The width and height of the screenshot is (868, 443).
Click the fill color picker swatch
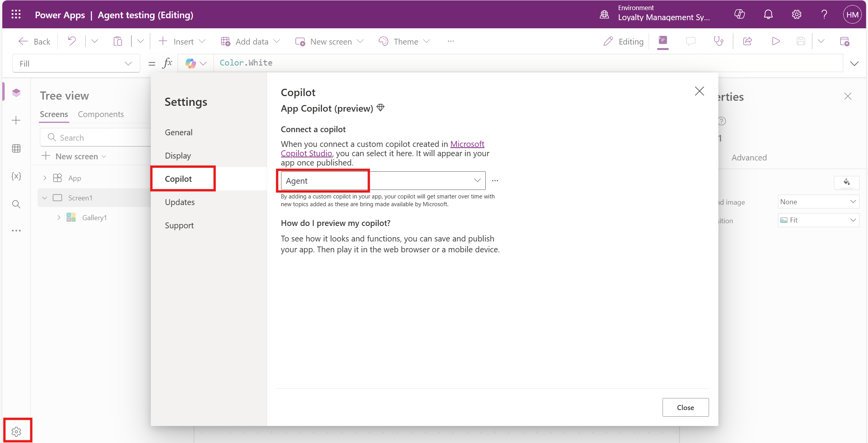pos(846,182)
